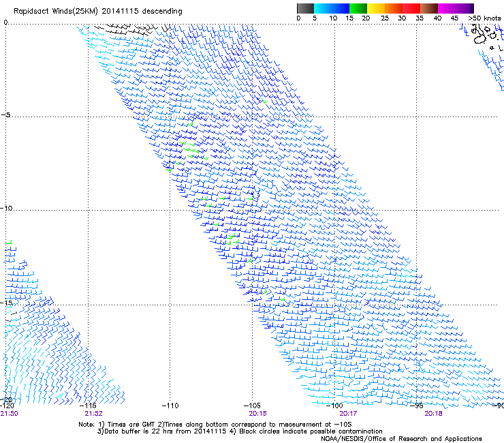This screenshot has width=504, height=443.
Task: Select the note line '3)Data buffer is 22 hrs'
Action: point(240,431)
